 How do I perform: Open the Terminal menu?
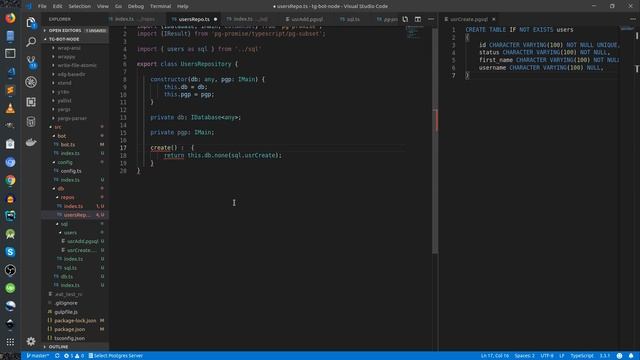pyautogui.click(x=160, y=6)
